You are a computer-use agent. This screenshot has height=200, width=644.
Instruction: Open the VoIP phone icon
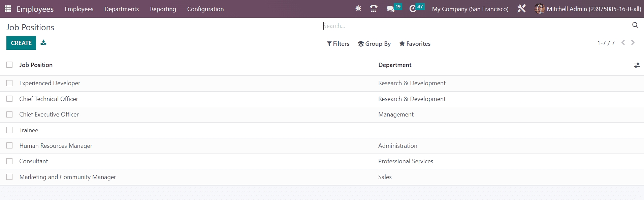374,9
